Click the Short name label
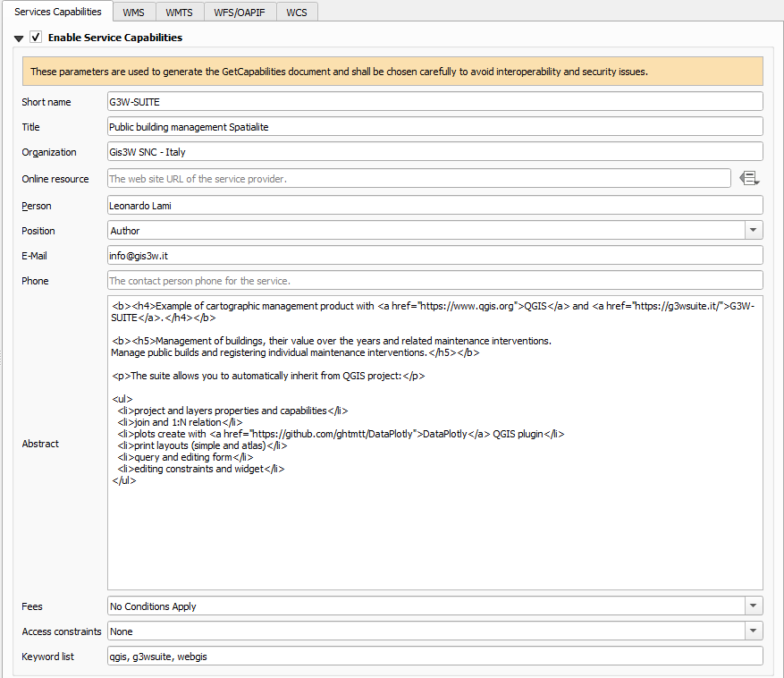Screen dimensions: 784x678 point(46,102)
